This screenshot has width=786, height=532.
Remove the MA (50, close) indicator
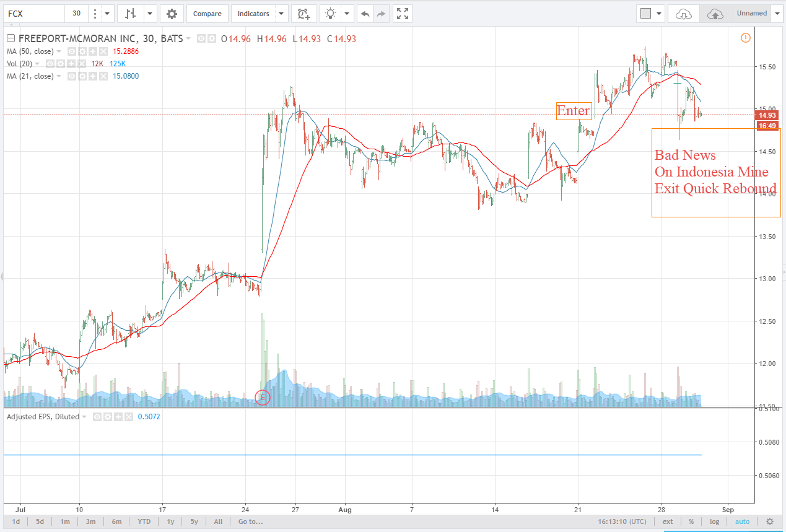tap(103, 51)
